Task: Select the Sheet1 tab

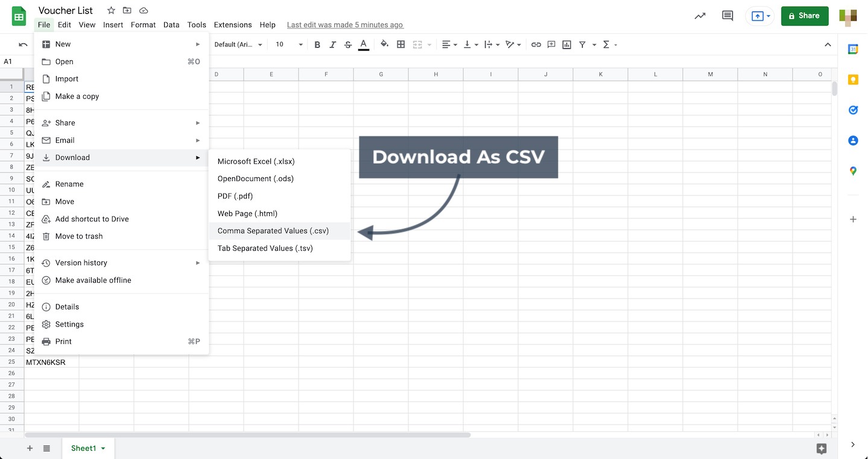Action: pos(88,448)
